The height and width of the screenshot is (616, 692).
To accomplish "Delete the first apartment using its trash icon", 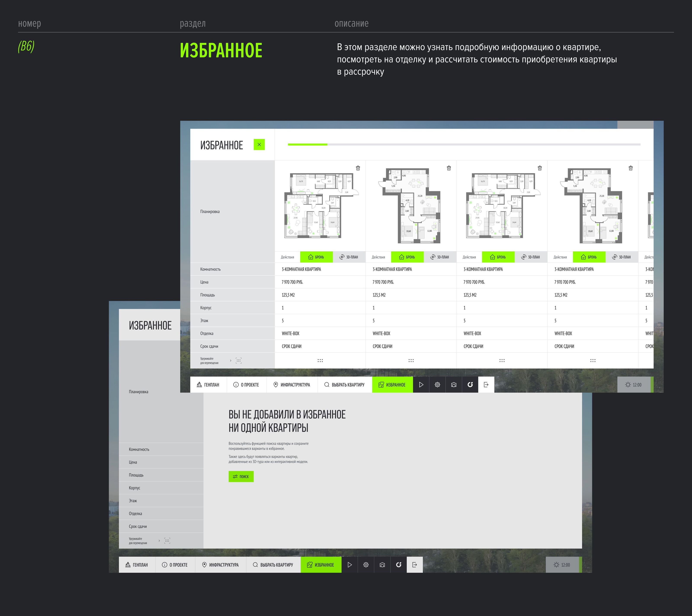I will [x=358, y=168].
